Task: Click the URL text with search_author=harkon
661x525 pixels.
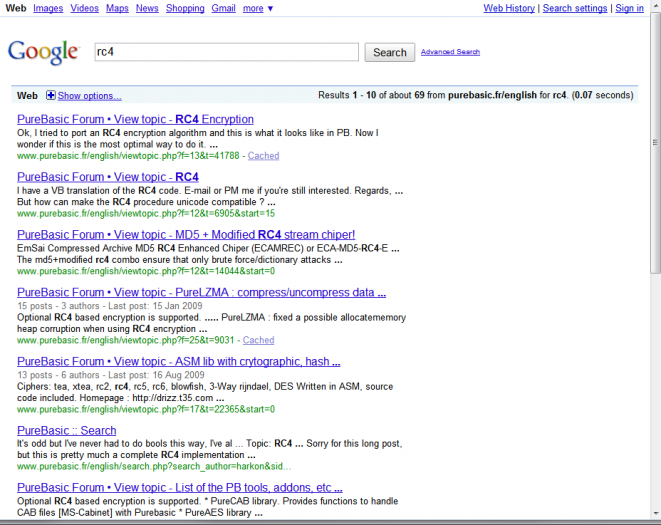Action: 154,466
